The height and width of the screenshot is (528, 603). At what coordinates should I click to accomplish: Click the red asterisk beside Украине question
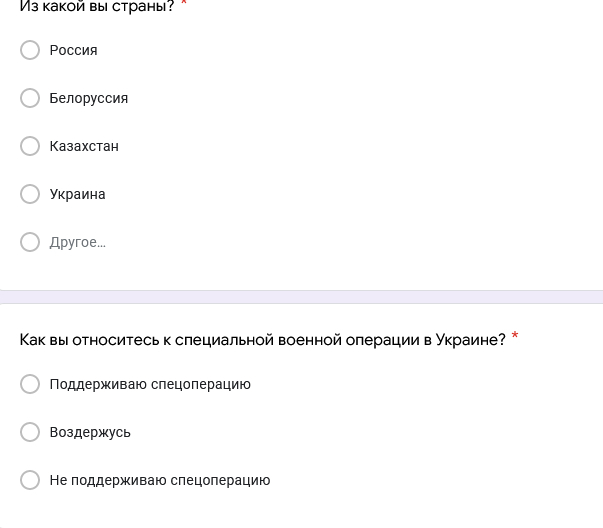515,337
